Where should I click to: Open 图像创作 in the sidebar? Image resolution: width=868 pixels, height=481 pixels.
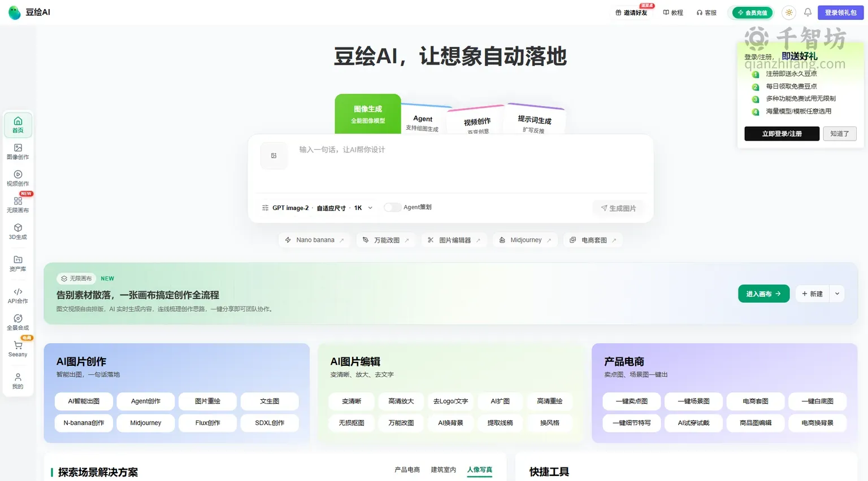[x=18, y=151]
